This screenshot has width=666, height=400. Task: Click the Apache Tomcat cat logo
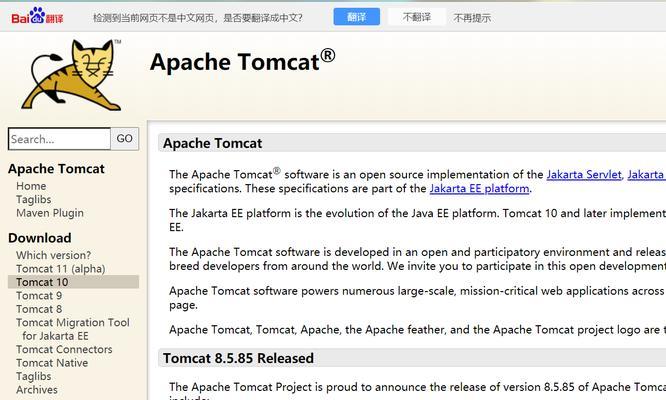(72, 75)
